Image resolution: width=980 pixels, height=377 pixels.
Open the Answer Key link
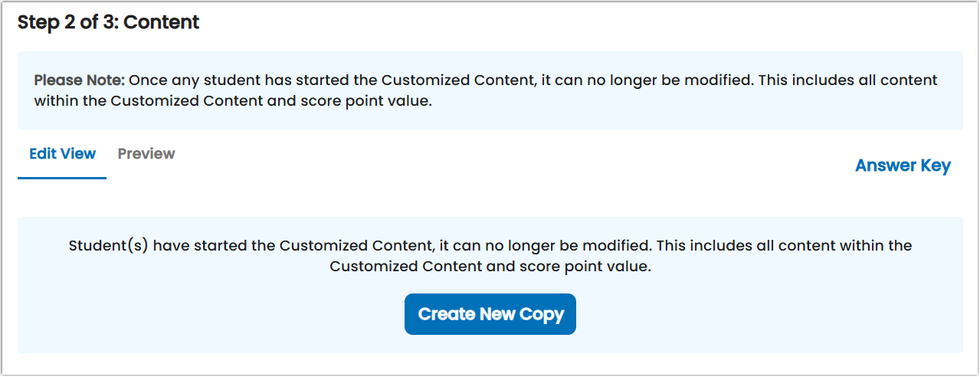[x=903, y=166]
